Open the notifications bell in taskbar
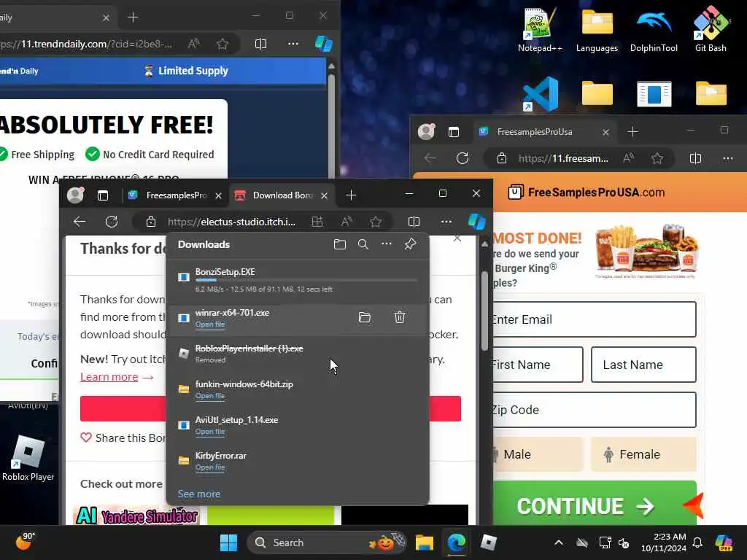 point(697,542)
